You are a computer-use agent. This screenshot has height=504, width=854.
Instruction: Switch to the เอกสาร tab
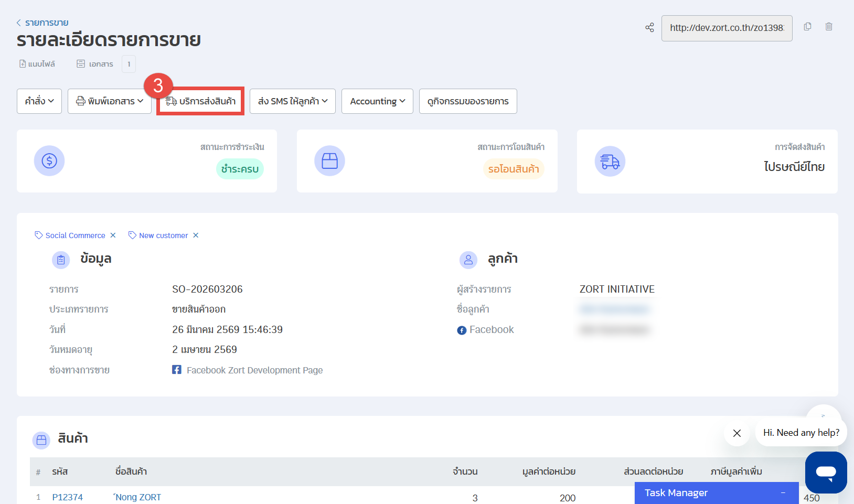(95, 64)
